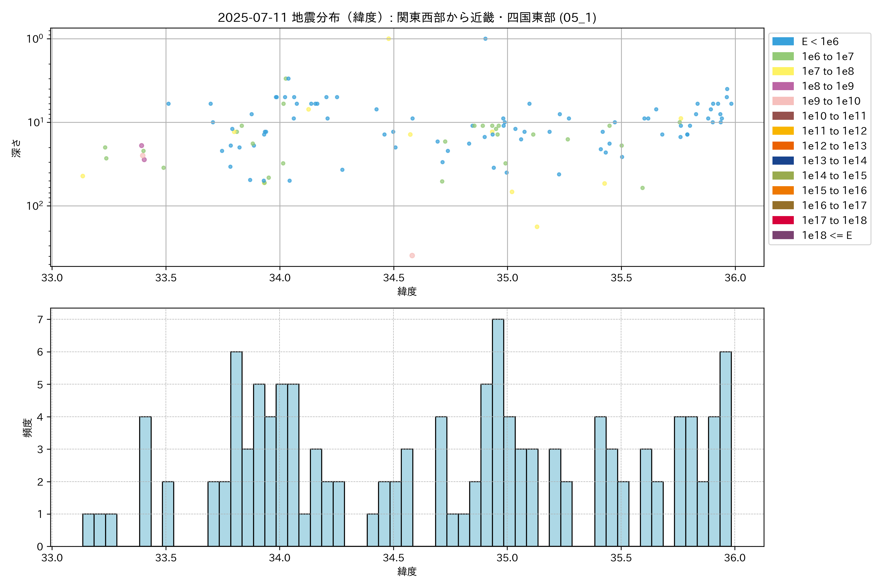Viewport: 882px width, 588px height.
Task: Click the blue E < 1e6 legend swatch
Action: pos(783,42)
